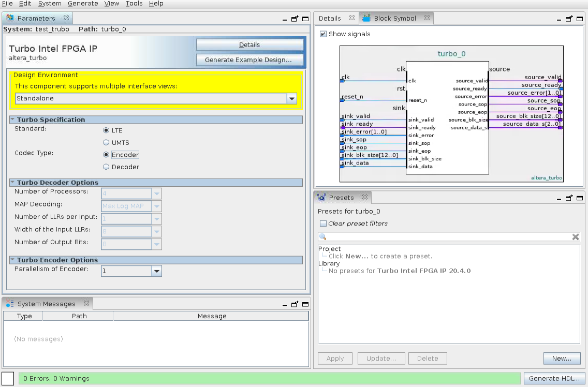Click the Message column header

point(211,316)
